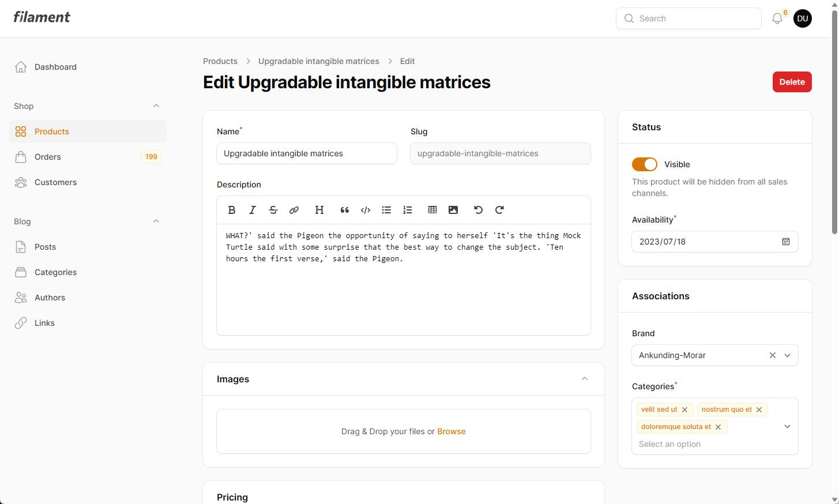Click Browse to upload images
Viewport: 839px width, 504px height.
tap(451, 431)
